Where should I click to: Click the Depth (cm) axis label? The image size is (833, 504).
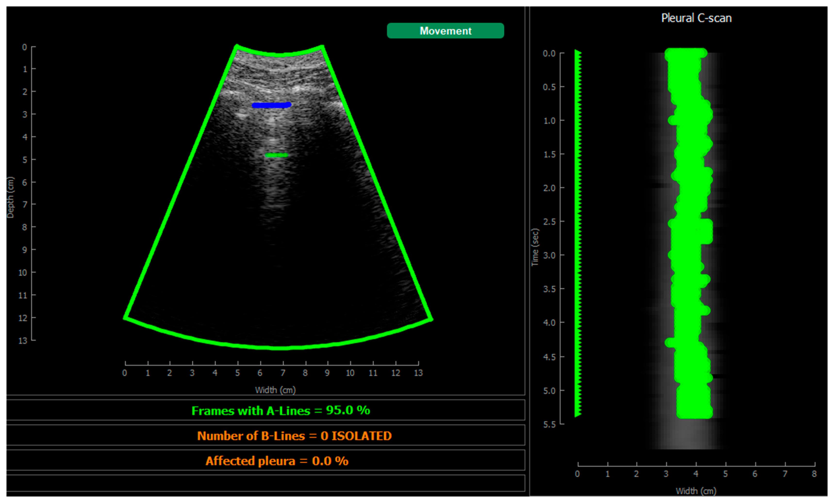[10, 198]
